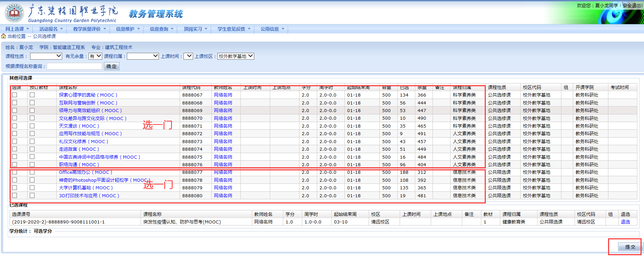Check 选课 box for 走进故宫
The image size is (644, 259).
[15, 149]
